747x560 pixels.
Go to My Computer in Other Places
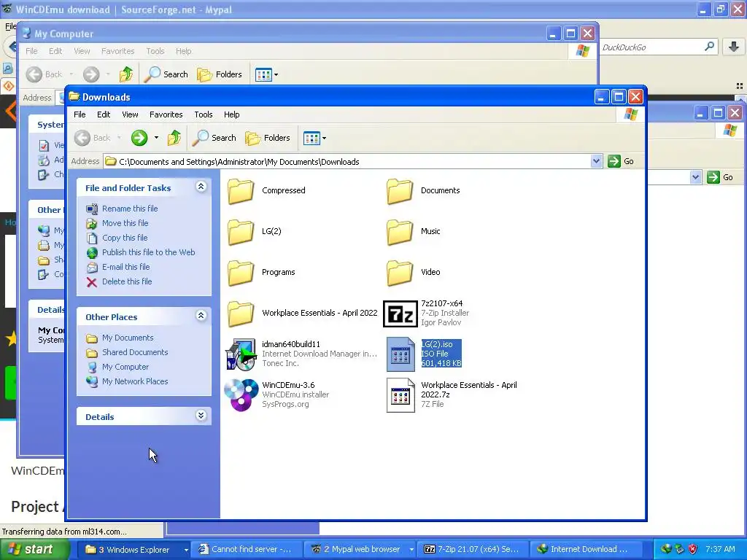[125, 367]
